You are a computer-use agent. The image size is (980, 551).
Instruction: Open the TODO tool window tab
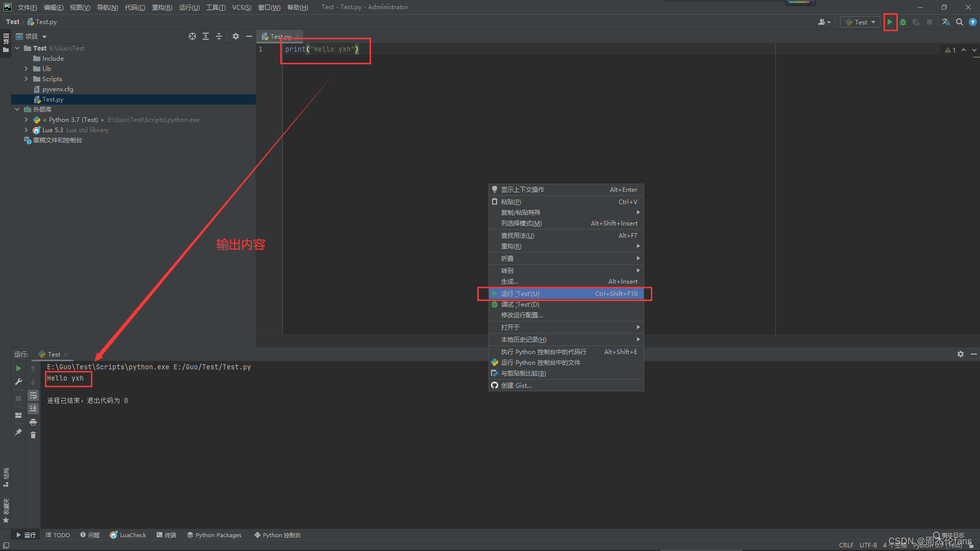pos(58,535)
